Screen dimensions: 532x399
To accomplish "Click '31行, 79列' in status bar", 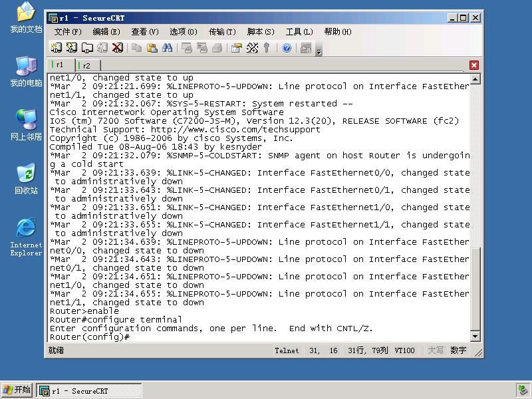I will pos(368,350).
